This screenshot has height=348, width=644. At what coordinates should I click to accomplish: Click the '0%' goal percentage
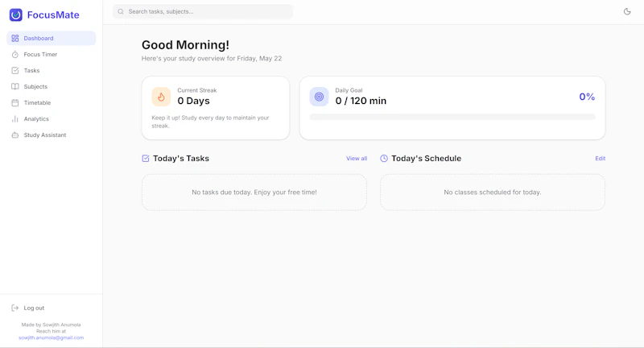[x=587, y=97]
